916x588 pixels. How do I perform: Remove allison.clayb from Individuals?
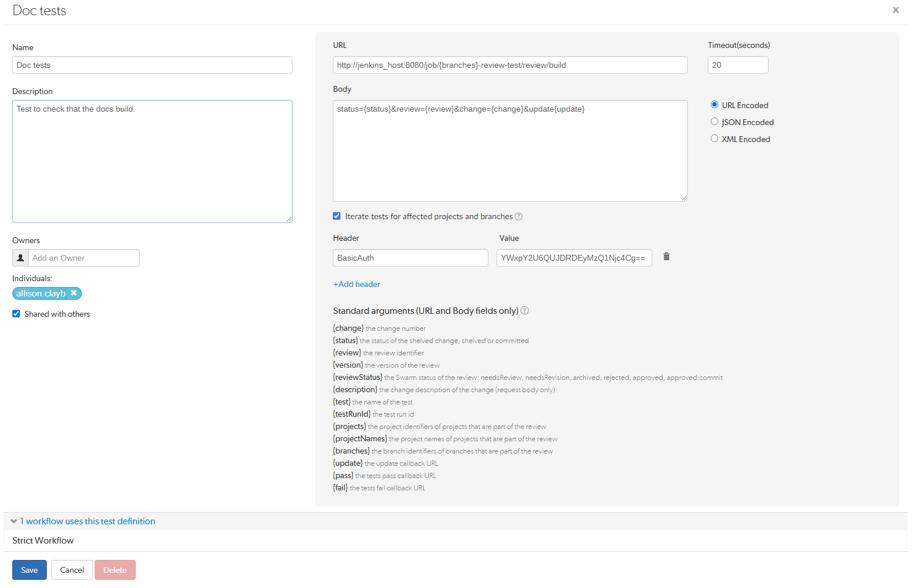[x=74, y=293]
